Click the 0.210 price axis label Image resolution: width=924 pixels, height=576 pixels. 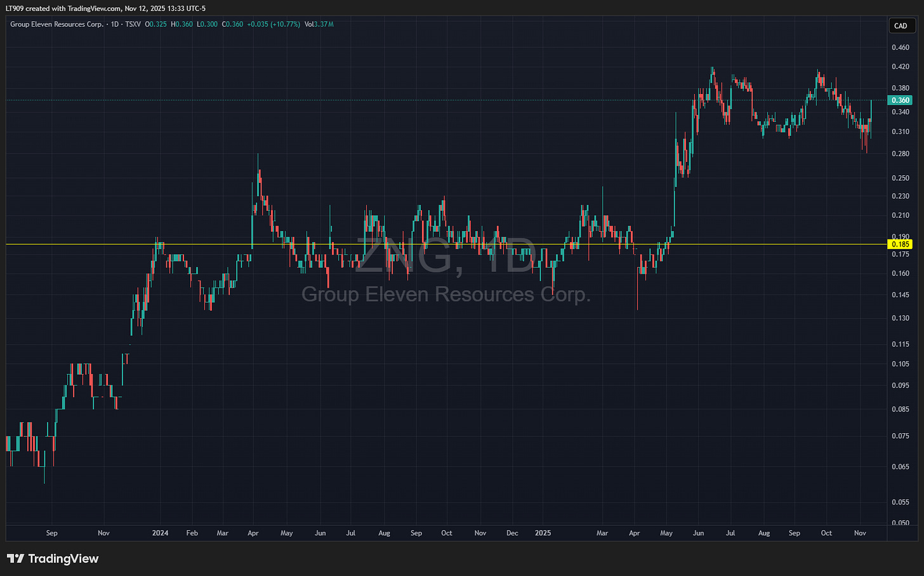pos(901,215)
